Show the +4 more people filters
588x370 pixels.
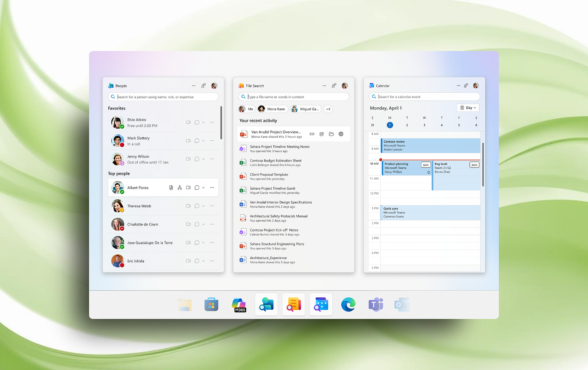328,109
